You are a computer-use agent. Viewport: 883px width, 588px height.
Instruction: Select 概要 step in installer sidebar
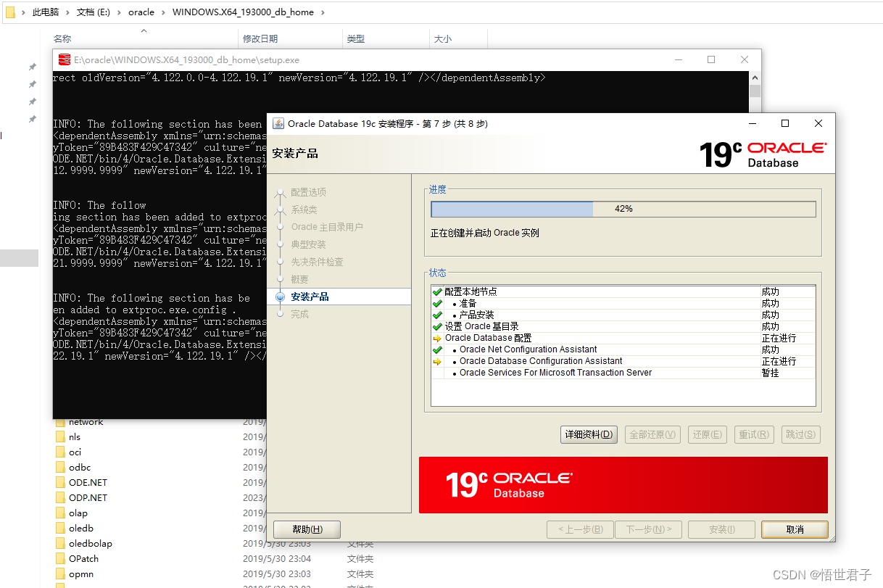pos(299,279)
